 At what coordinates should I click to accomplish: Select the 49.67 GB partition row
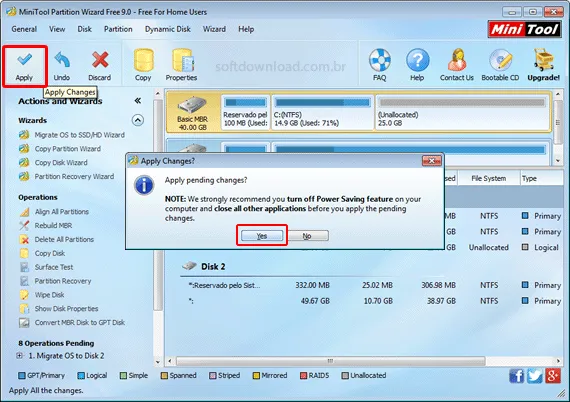(x=371, y=301)
